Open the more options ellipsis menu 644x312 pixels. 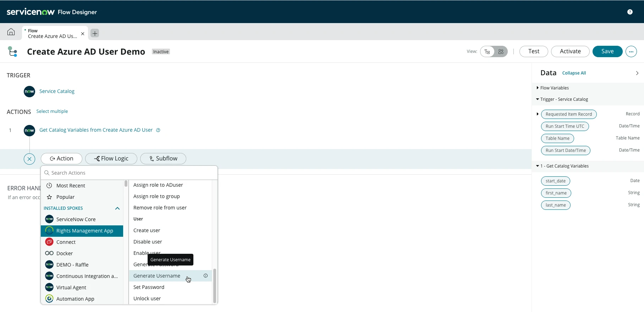coord(631,51)
